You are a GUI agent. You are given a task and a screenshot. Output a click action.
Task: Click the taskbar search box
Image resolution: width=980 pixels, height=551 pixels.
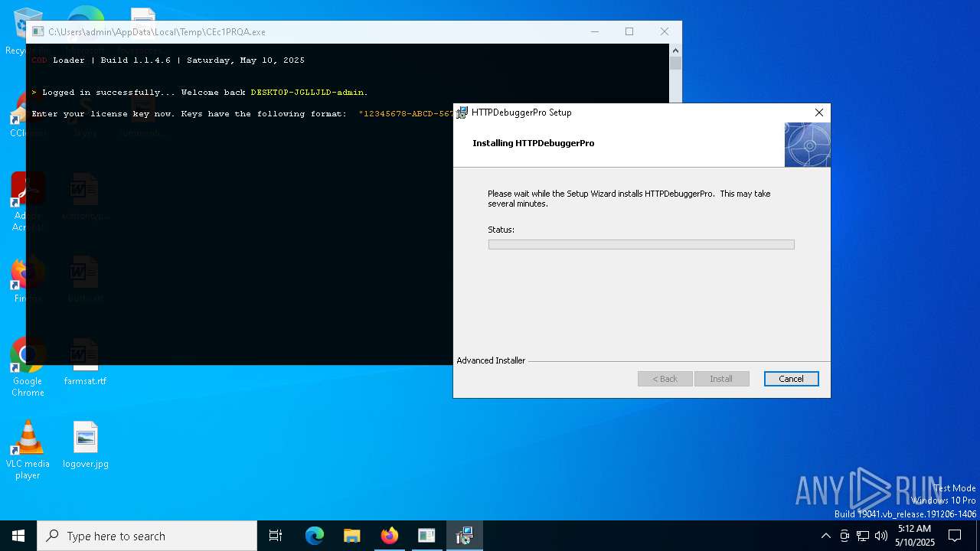tap(147, 536)
